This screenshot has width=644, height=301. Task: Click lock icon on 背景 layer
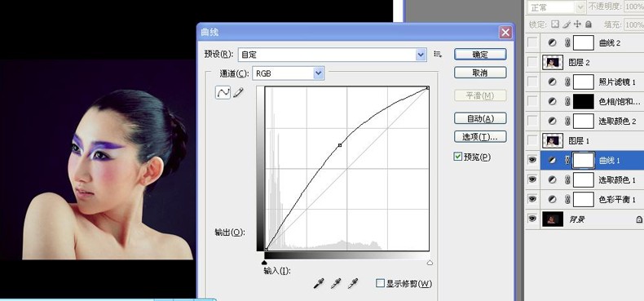[x=639, y=219]
